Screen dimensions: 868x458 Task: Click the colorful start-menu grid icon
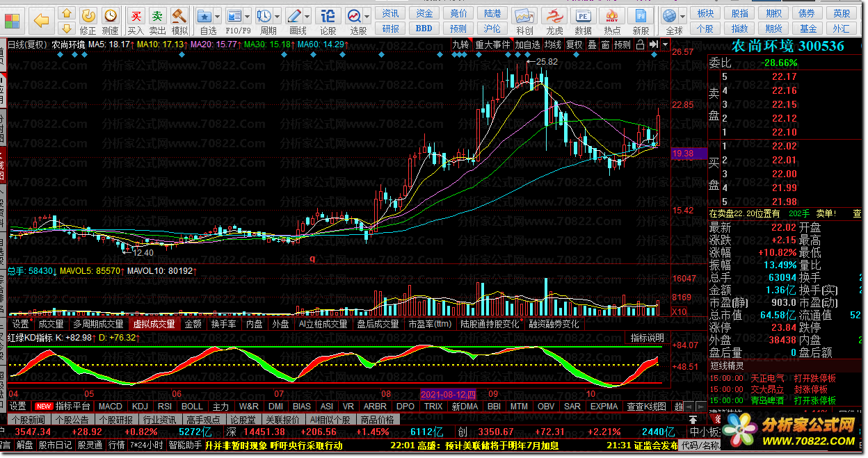tap(10, 19)
